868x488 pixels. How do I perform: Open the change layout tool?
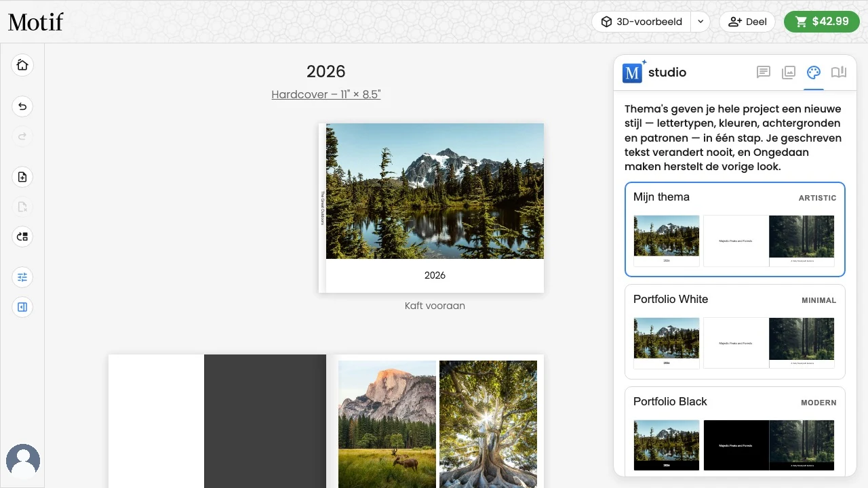click(x=22, y=237)
